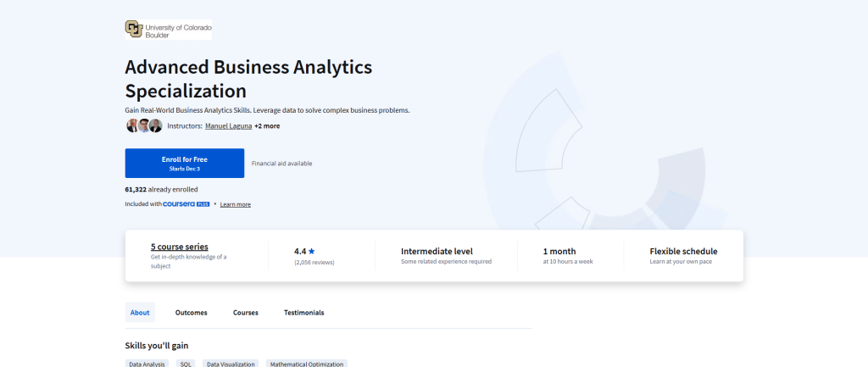This screenshot has width=868, height=367.
Task: Click the blue rating star icon
Action: point(312,252)
